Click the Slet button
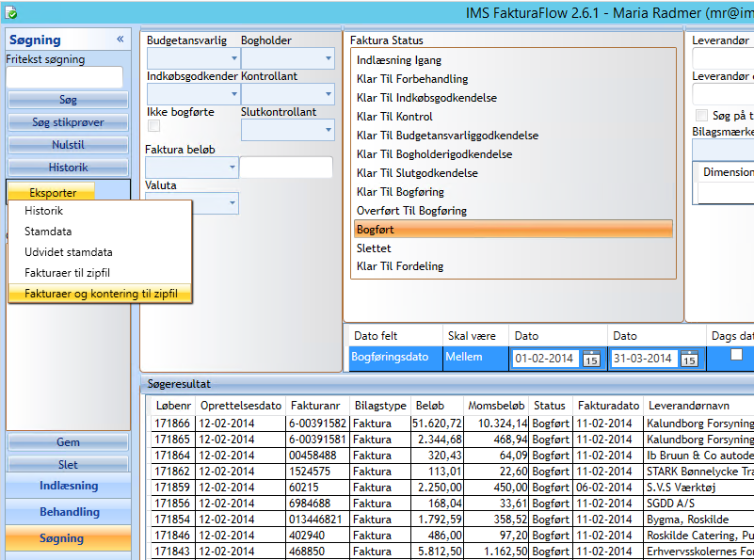 pyautogui.click(x=68, y=464)
